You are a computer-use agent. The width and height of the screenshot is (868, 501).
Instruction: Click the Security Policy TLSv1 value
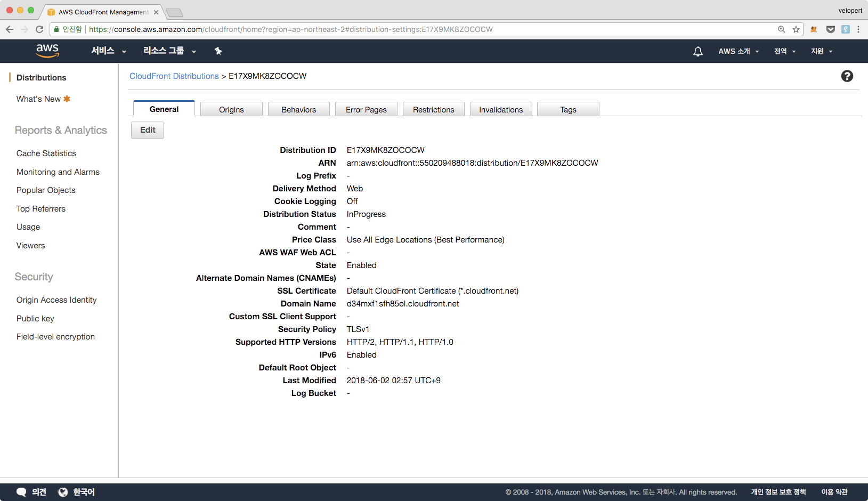click(x=358, y=329)
